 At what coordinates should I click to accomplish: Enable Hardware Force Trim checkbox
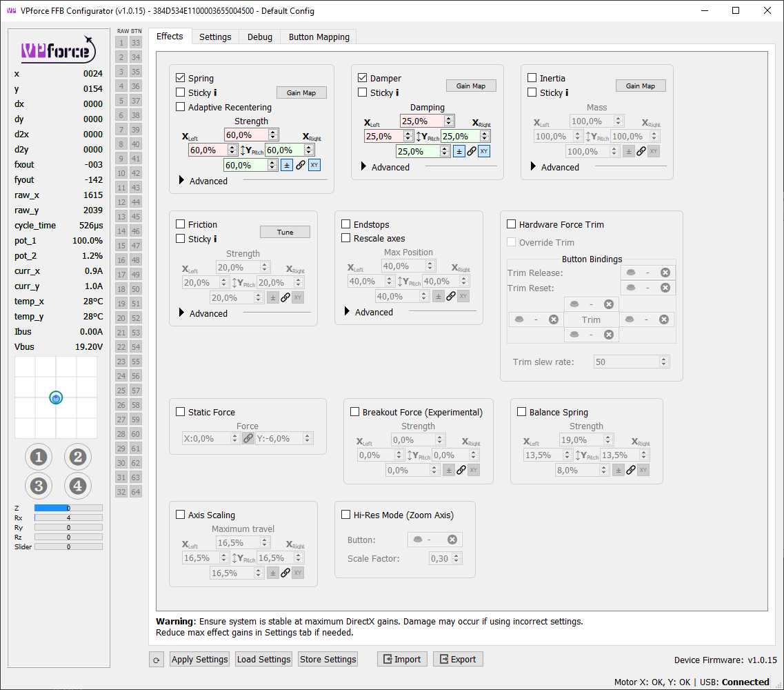coord(512,224)
